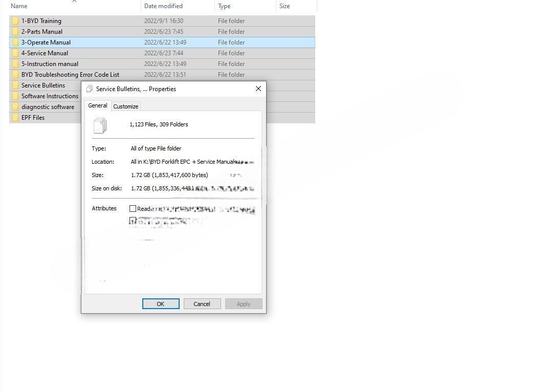Select the Software Instructions folder name
This screenshot has width=544, height=392.
(x=50, y=96)
